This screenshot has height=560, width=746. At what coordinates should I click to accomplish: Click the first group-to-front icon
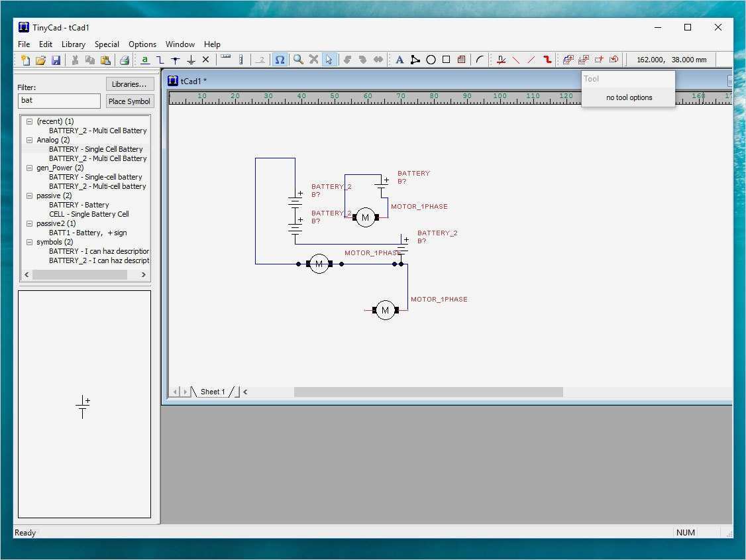pyautogui.click(x=568, y=60)
